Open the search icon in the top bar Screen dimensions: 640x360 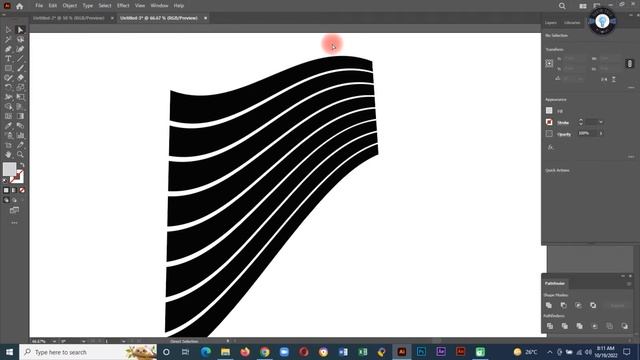point(562,6)
